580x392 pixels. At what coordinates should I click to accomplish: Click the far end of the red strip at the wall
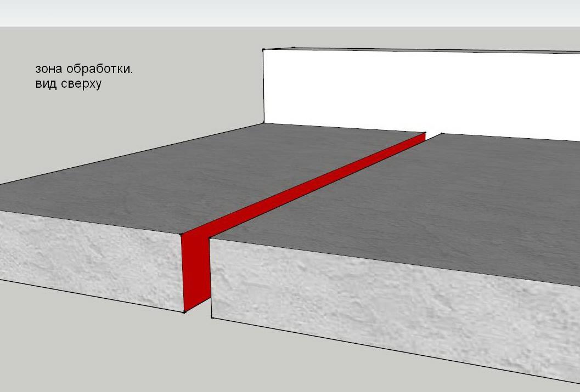point(425,133)
